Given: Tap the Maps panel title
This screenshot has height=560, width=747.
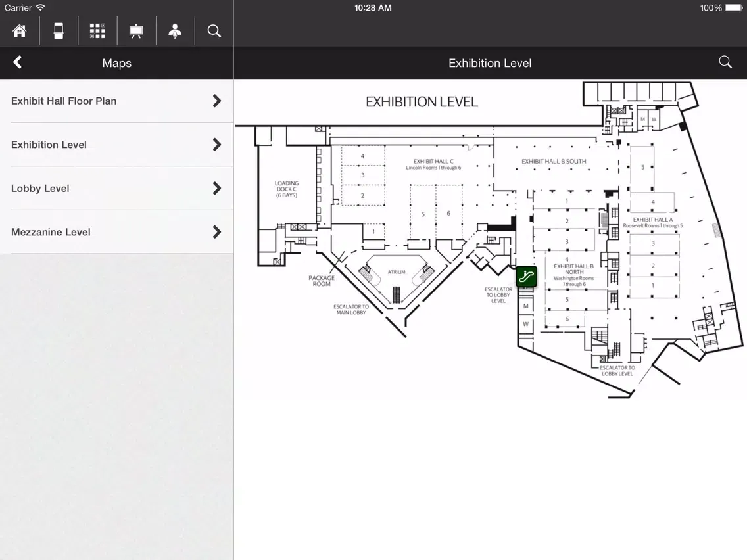Looking at the screenshot, I should pos(117,63).
